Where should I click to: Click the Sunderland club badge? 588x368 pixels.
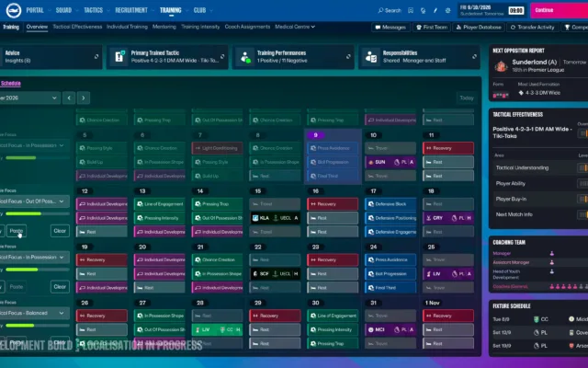point(501,66)
